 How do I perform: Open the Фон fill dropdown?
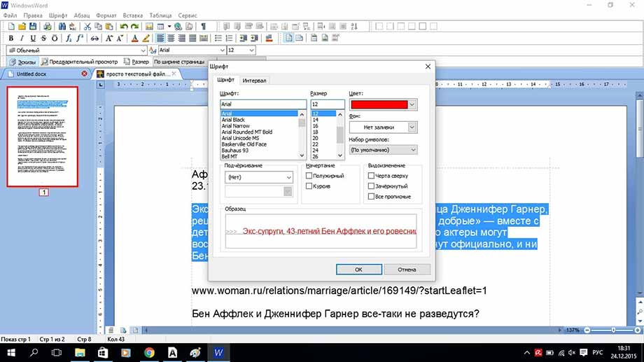[x=412, y=127]
